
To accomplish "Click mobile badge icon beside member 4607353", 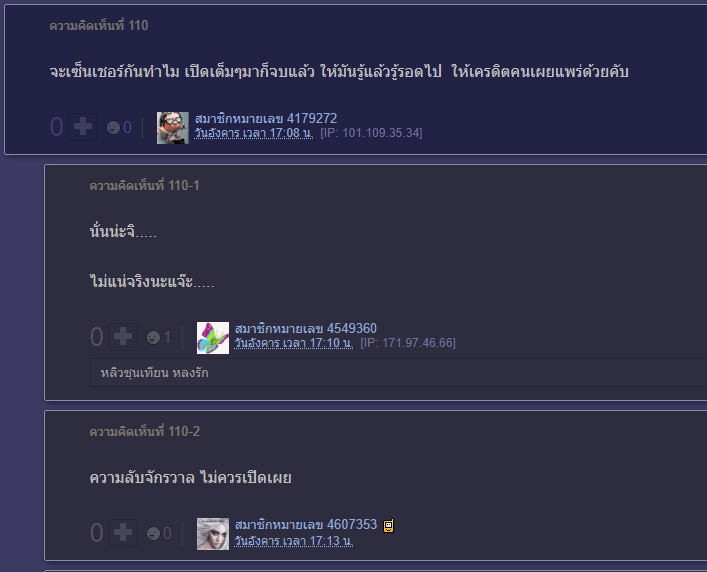I will (x=389, y=526).
